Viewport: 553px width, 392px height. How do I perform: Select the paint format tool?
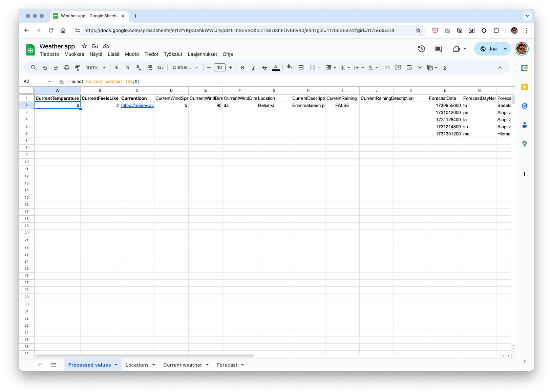point(77,68)
